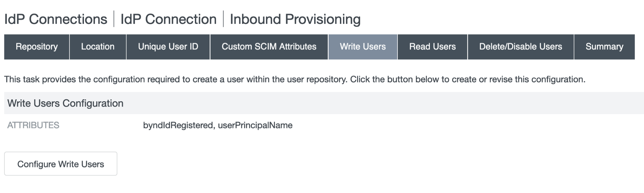This screenshot has width=644, height=193.
Task: Click the active Write Users tab
Action: (x=363, y=47)
